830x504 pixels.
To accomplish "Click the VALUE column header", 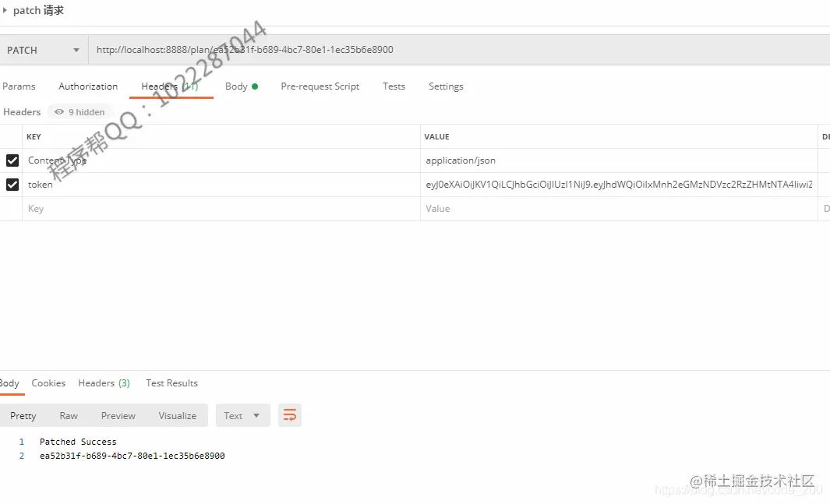I will tap(436, 136).
